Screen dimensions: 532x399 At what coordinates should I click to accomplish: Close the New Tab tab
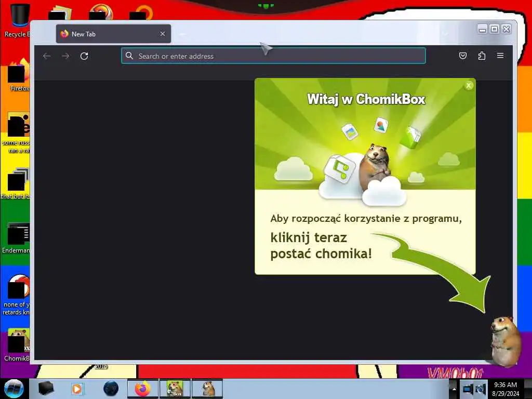[x=163, y=34]
